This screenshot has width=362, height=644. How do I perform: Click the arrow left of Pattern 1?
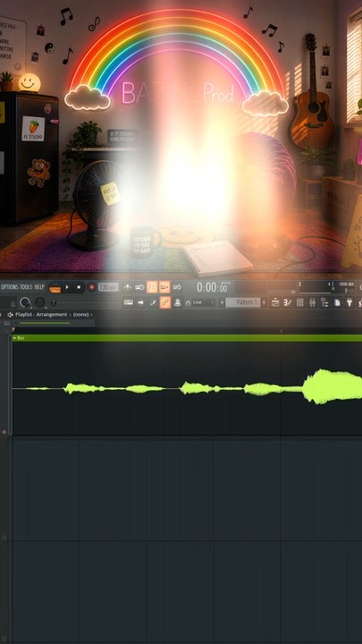tap(222, 302)
